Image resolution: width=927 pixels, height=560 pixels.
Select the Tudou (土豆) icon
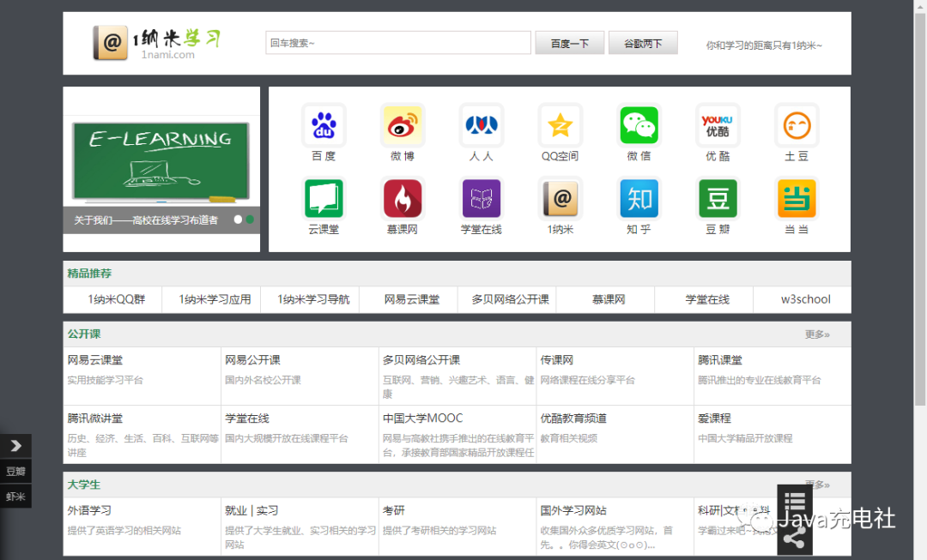point(797,124)
